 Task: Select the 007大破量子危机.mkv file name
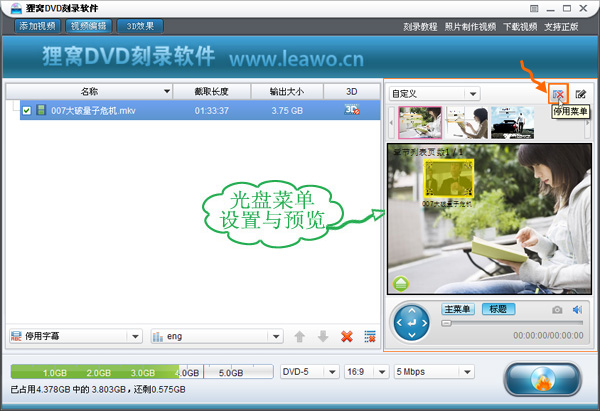coord(93,111)
